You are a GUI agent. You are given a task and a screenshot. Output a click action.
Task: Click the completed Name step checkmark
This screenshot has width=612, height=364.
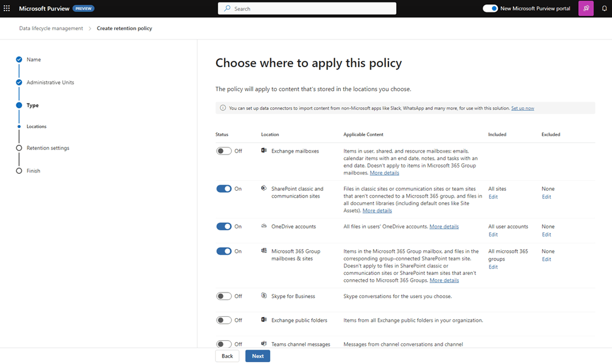[x=19, y=59]
